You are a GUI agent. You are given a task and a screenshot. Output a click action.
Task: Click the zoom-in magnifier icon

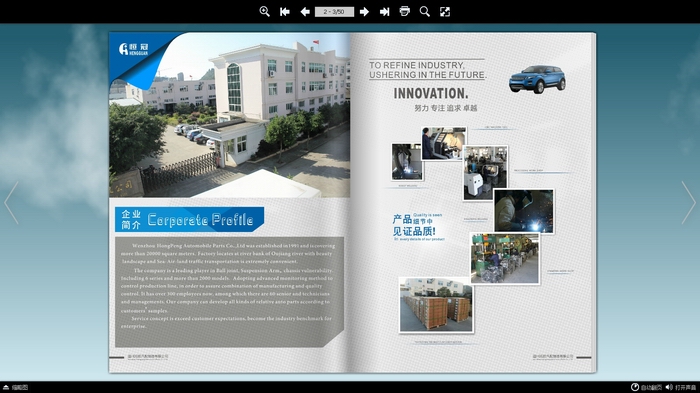click(264, 12)
